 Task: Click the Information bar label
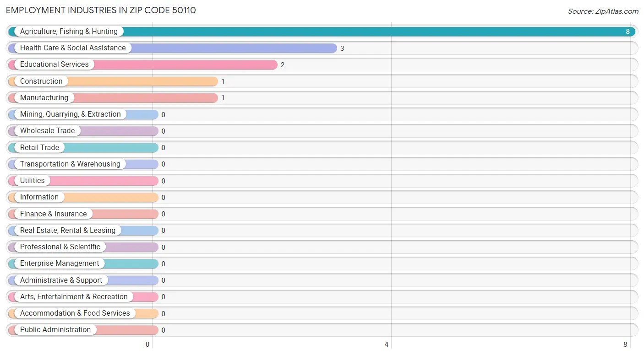pyautogui.click(x=39, y=197)
